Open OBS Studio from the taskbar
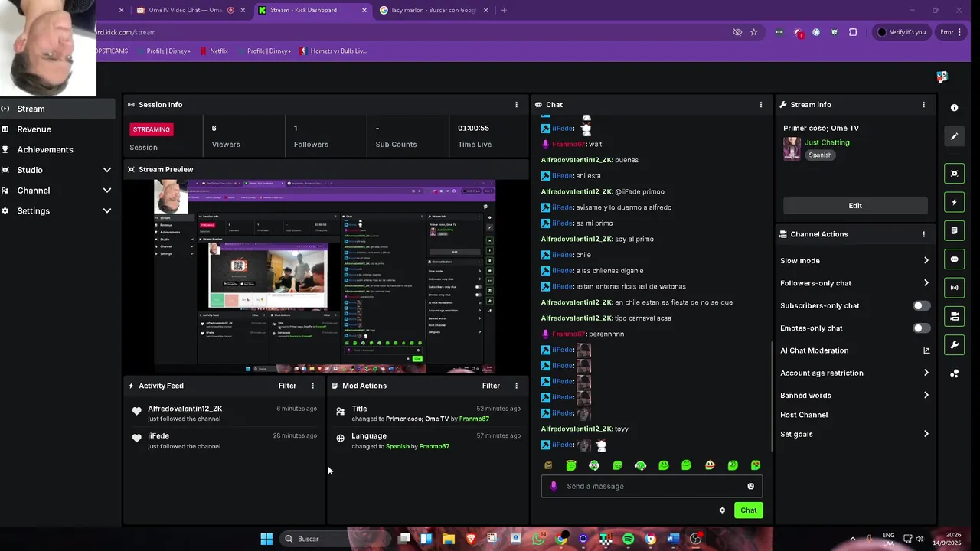This screenshot has height=551, width=980. point(695,539)
